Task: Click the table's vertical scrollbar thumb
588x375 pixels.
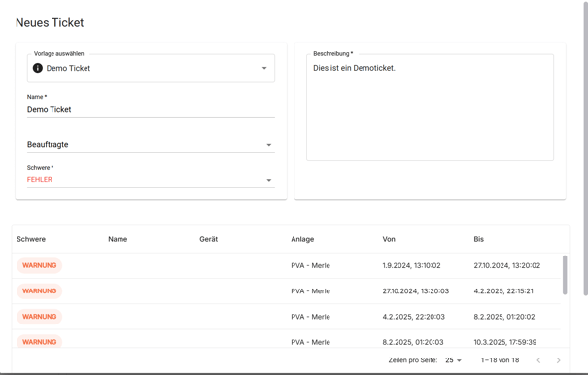Action: coord(565,275)
